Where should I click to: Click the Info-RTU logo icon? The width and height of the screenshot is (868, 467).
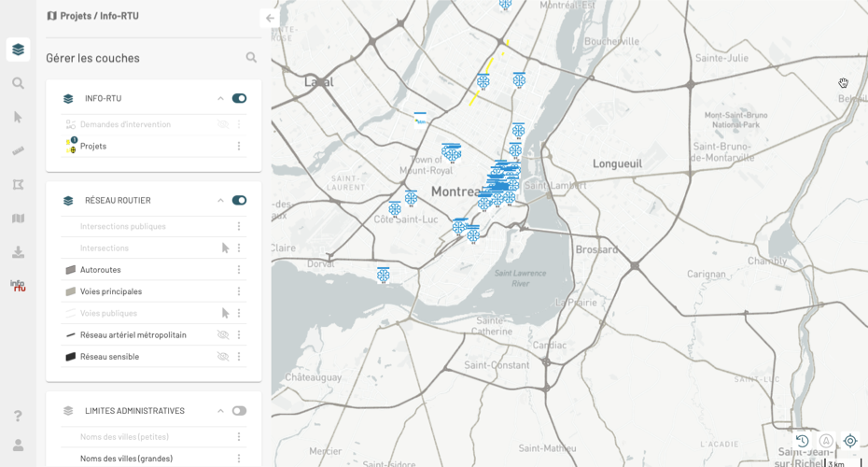tap(18, 286)
